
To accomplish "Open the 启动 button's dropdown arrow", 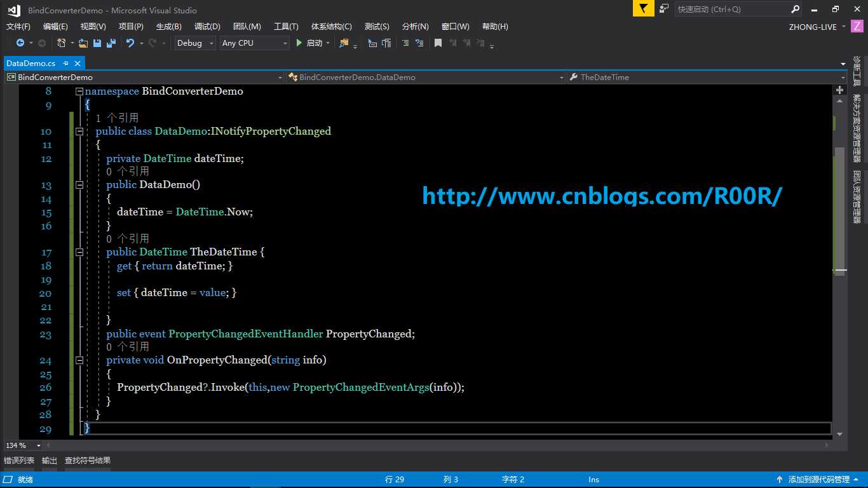I will (328, 43).
